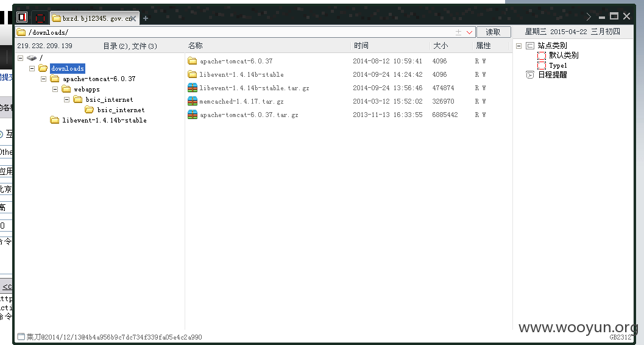Click the status bar 菜刀 message text

point(114,337)
